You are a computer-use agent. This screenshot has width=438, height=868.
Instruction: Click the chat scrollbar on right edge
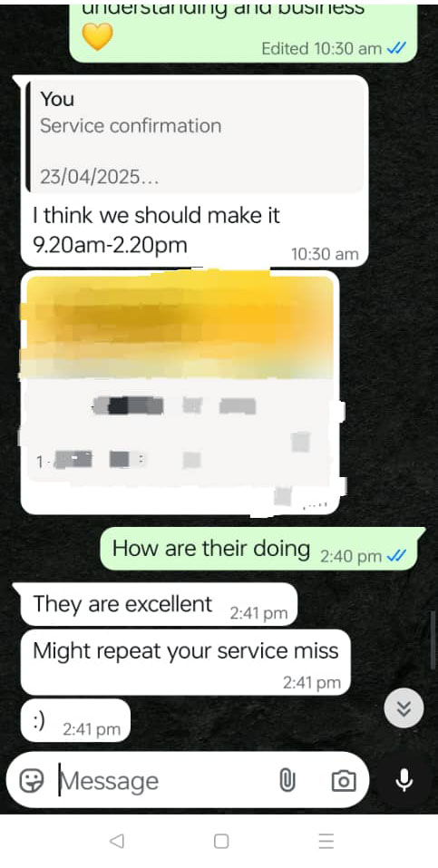pos(433,639)
